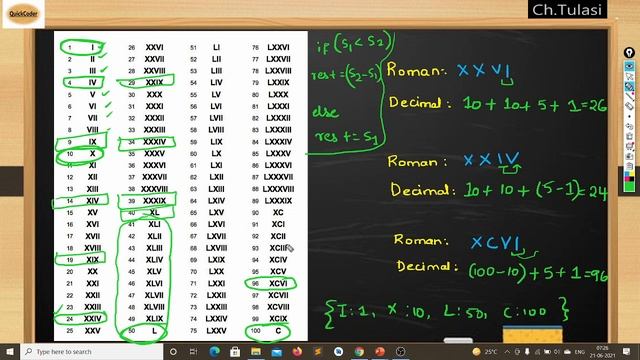Launch Microsoft Edge from the taskbar
Viewport: 640px width, 360px height.
[x=215, y=351]
